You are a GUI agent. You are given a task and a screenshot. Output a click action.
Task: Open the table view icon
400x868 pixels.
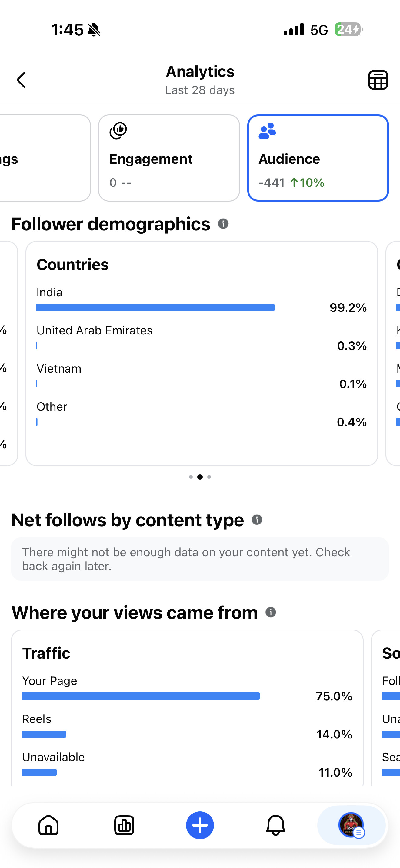(378, 80)
